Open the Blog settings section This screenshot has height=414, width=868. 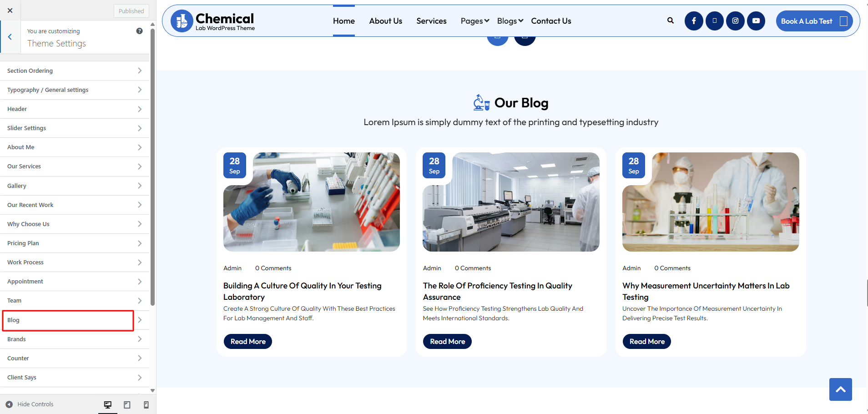(x=68, y=320)
